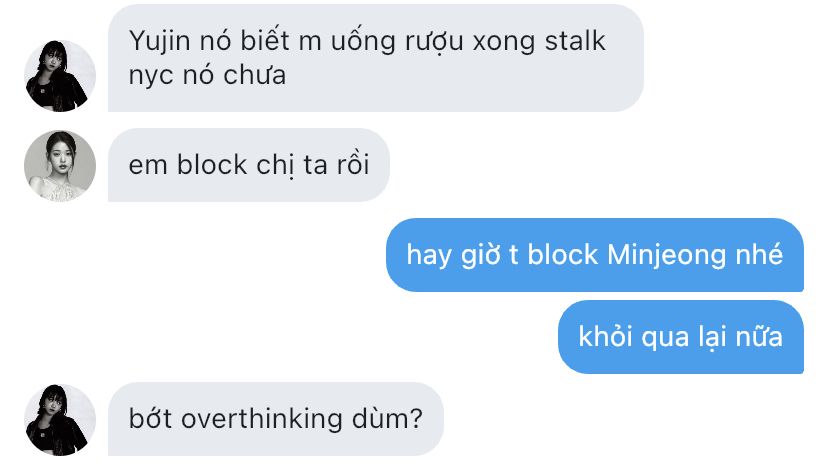
Task: Open the avatar beside the Yujin stalk message
Action: coord(60,75)
